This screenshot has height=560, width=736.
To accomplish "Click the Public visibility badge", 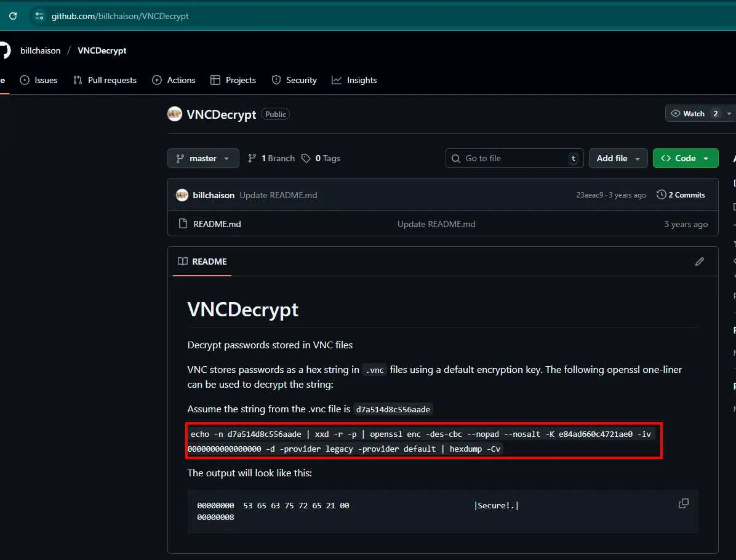I will coord(276,114).
